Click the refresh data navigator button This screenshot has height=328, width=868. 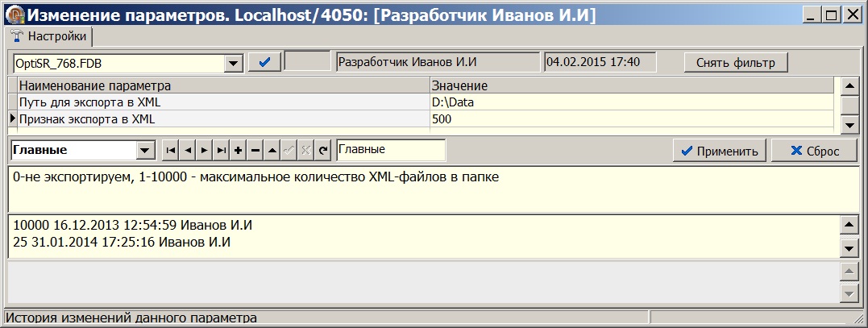tap(323, 151)
